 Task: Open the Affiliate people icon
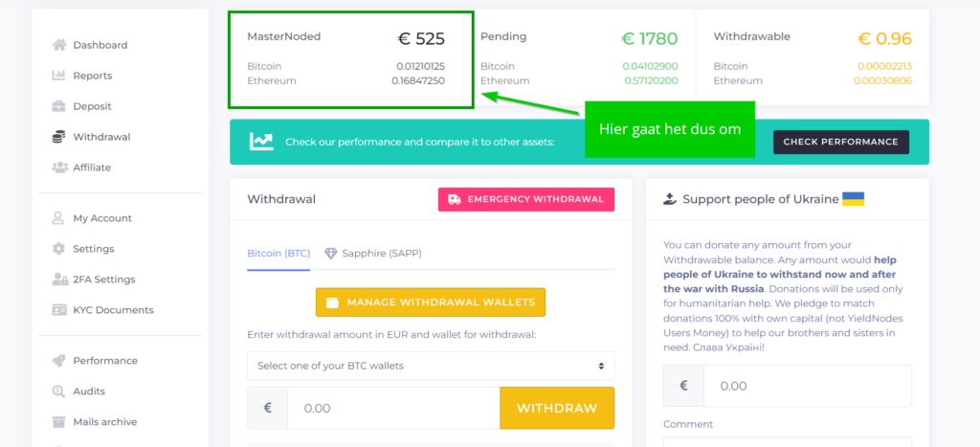(60, 168)
